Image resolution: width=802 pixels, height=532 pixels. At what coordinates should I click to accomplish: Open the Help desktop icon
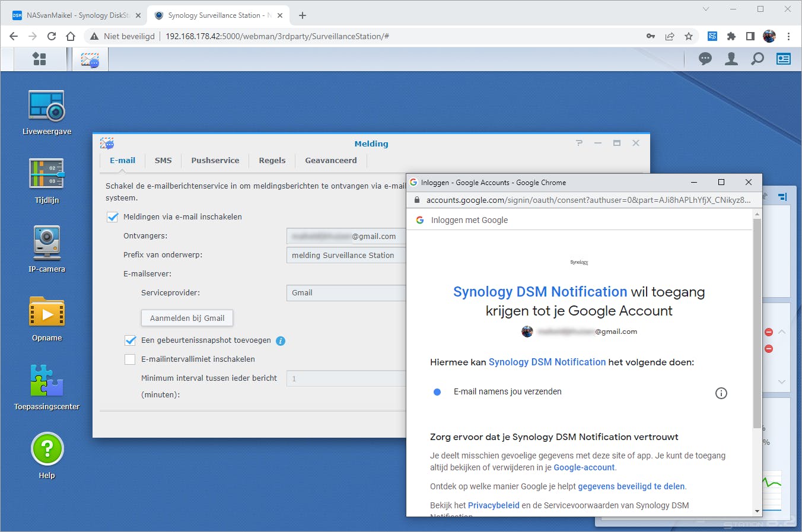coord(47,456)
